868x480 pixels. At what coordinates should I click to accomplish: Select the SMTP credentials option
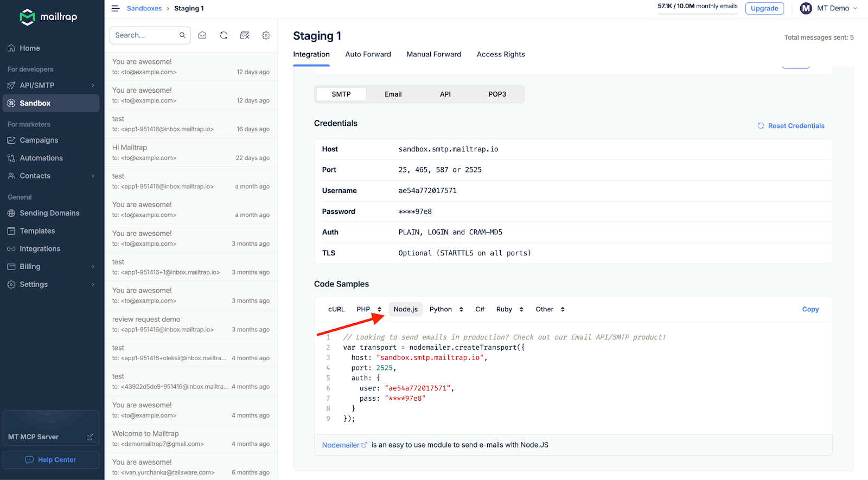(x=341, y=94)
